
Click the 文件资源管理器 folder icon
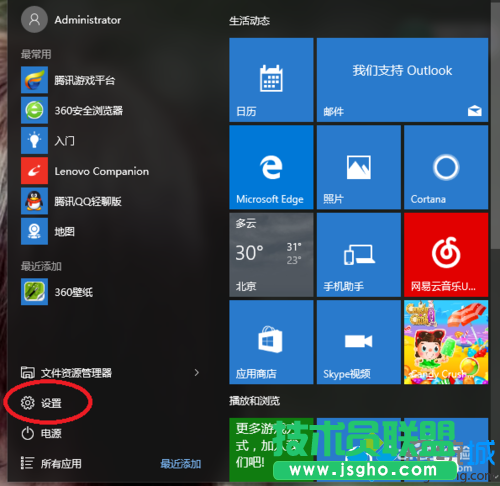[27, 372]
